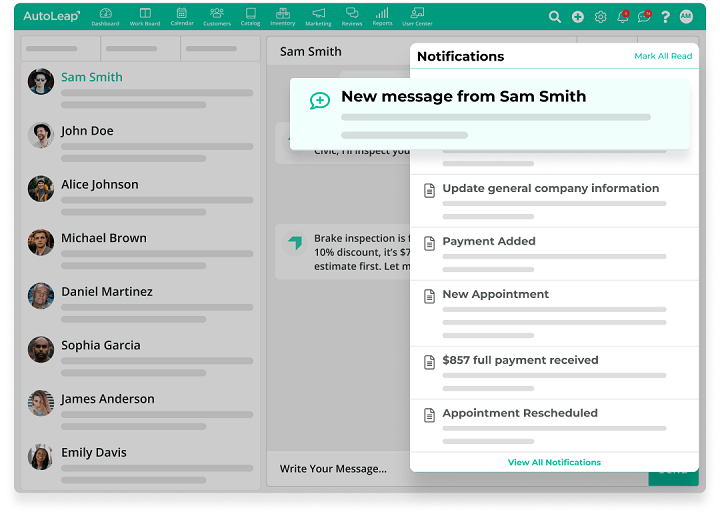Click Mark All Read link
Image resolution: width=720 pixels, height=516 pixels.
[663, 56]
